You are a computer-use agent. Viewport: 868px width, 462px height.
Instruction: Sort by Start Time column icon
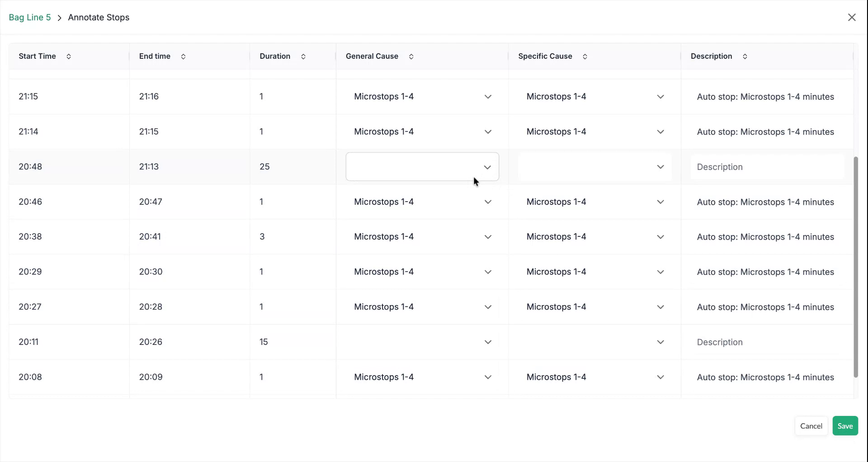click(69, 57)
